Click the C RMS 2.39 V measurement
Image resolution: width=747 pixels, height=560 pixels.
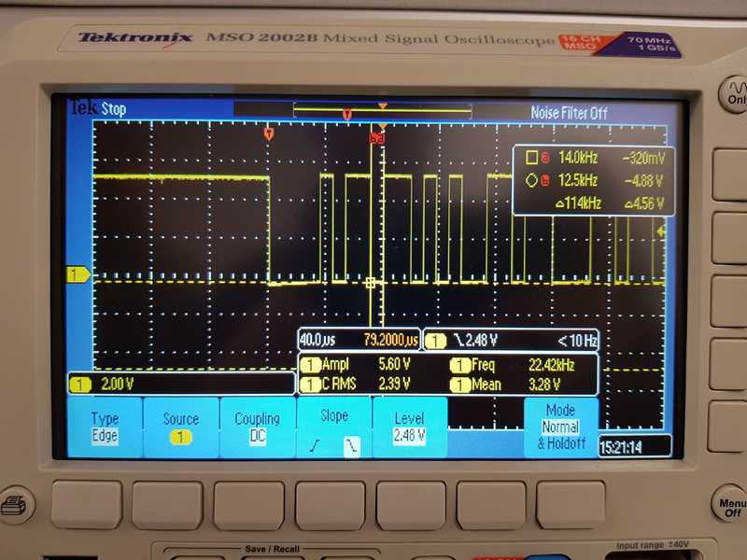click(x=356, y=384)
